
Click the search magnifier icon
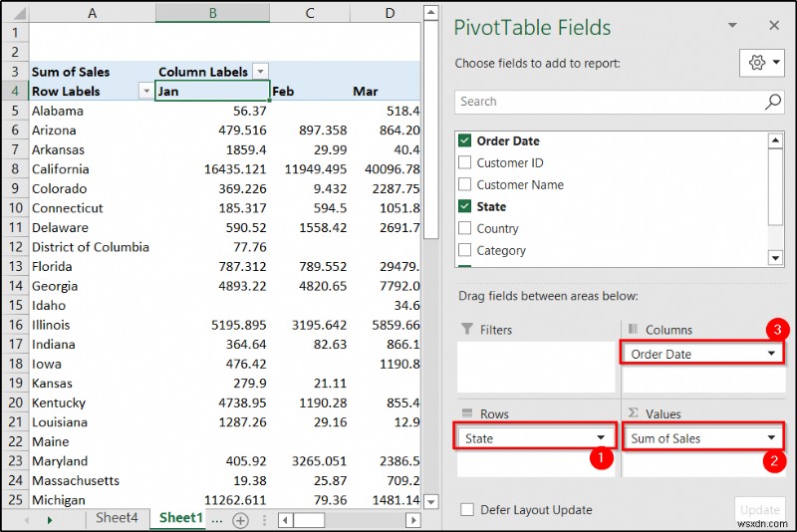tap(773, 102)
